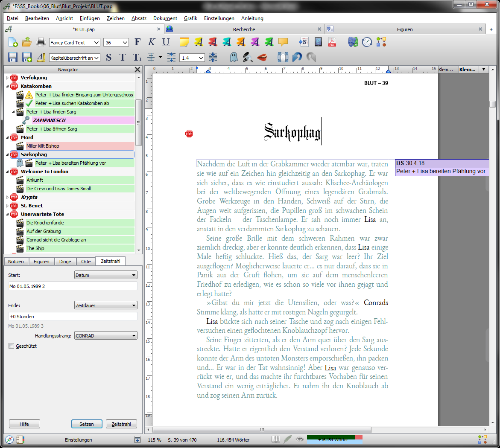Viewport: 500px width, 448px height.
Task: Click the red stop marker beside heading
Action: click(x=189, y=134)
